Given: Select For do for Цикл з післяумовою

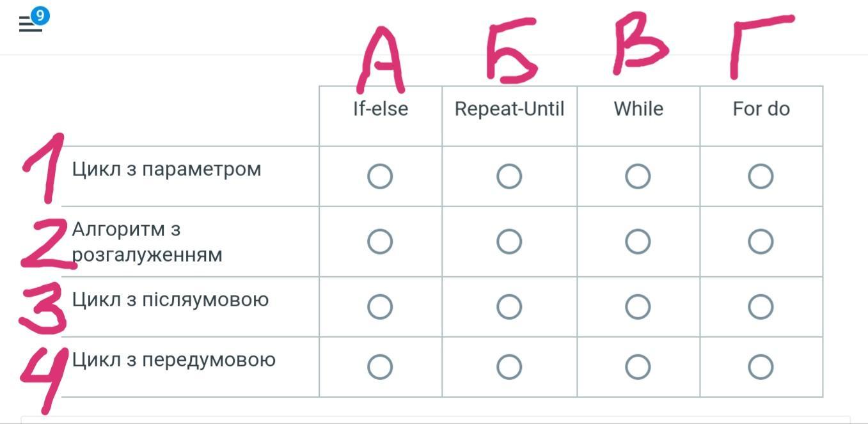Looking at the screenshot, I should pos(761,307).
